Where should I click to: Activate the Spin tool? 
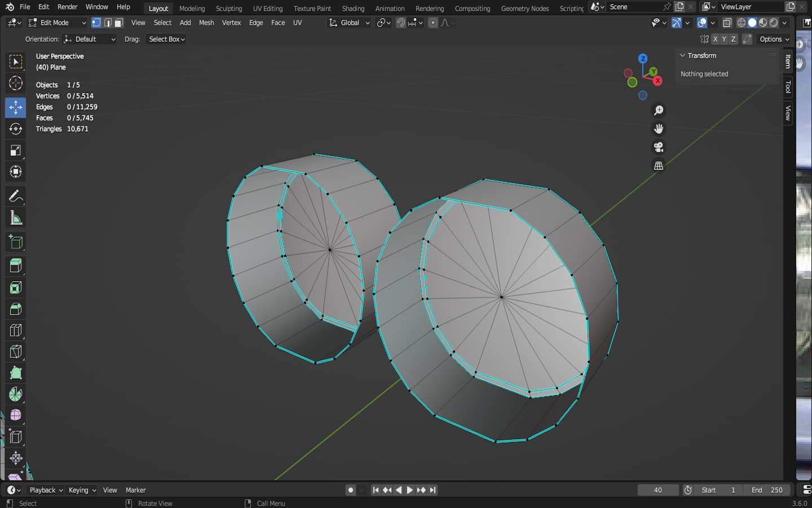[x=15, y=394]
